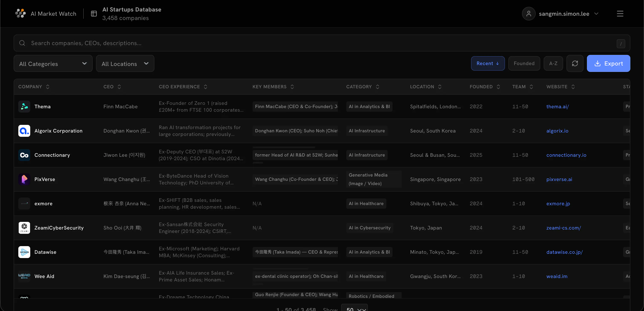Click the search magnifier icon
This screenshot has width=644, height=311.
22,43
